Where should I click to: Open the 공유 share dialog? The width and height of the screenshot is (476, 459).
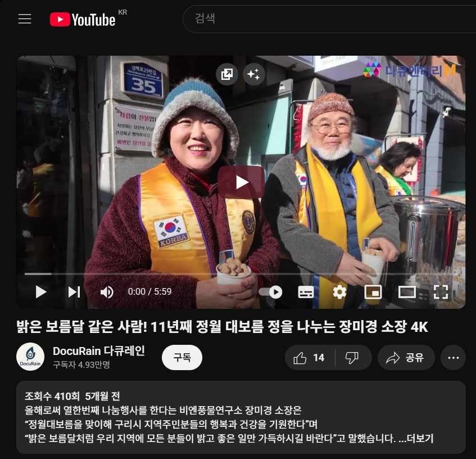pyautogui.click(x=405, y=358)
